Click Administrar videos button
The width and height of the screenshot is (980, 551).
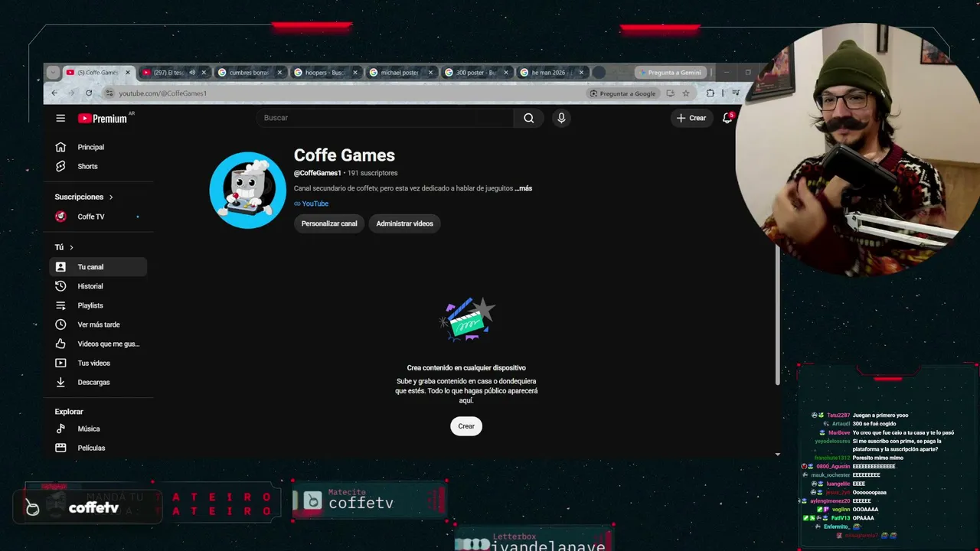pyautogui.click(x=404, y=223)
